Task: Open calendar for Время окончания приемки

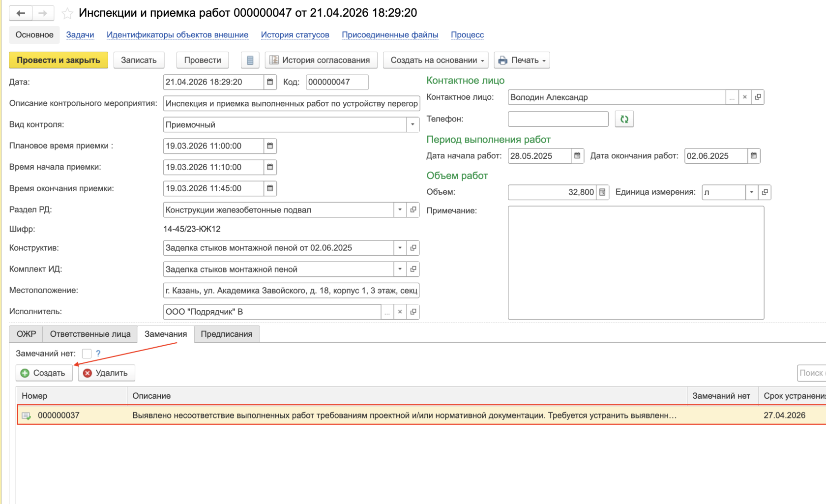Action: (270, 188)
